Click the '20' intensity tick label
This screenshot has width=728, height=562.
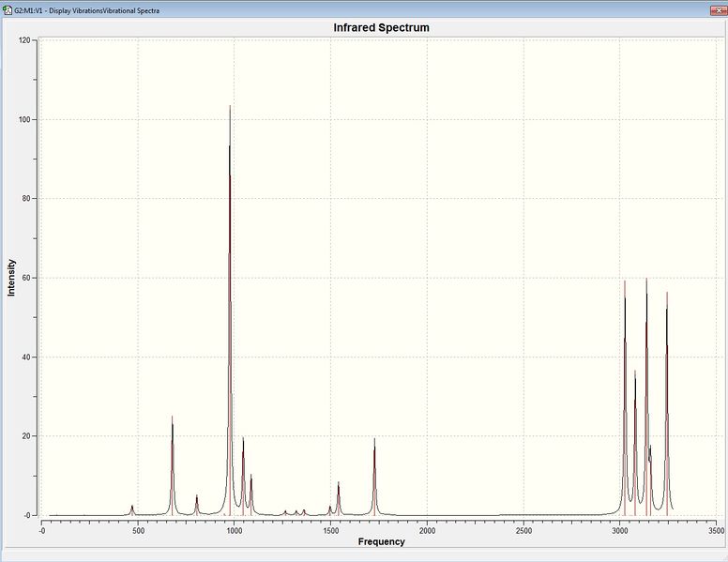26,436
